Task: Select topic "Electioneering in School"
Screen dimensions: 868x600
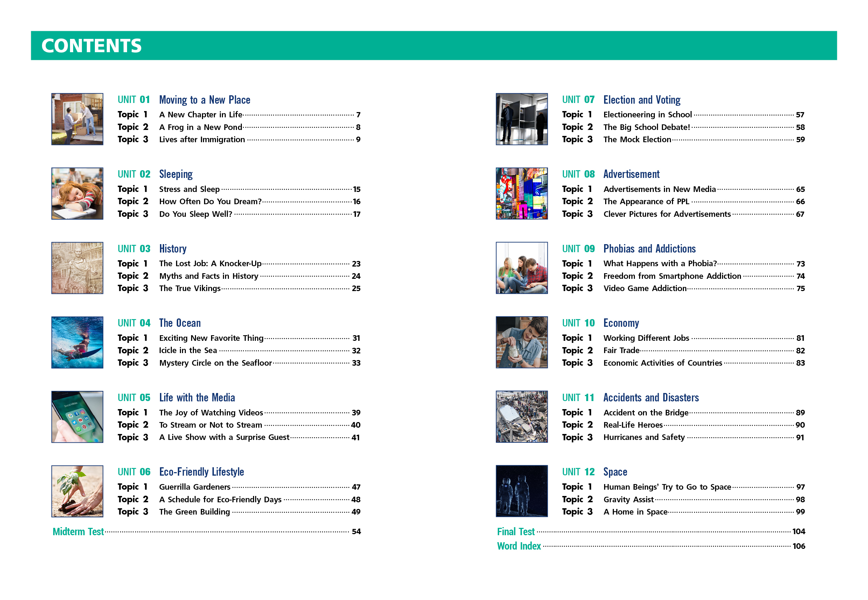Action: (647, 115)
